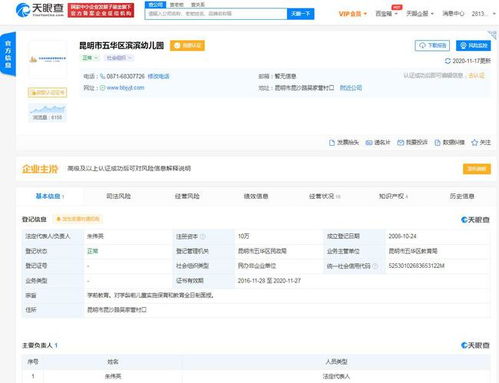The width and height of the screenshot is (499, 383).
Task: Click the red official institution banner
Action: [101, 10]
